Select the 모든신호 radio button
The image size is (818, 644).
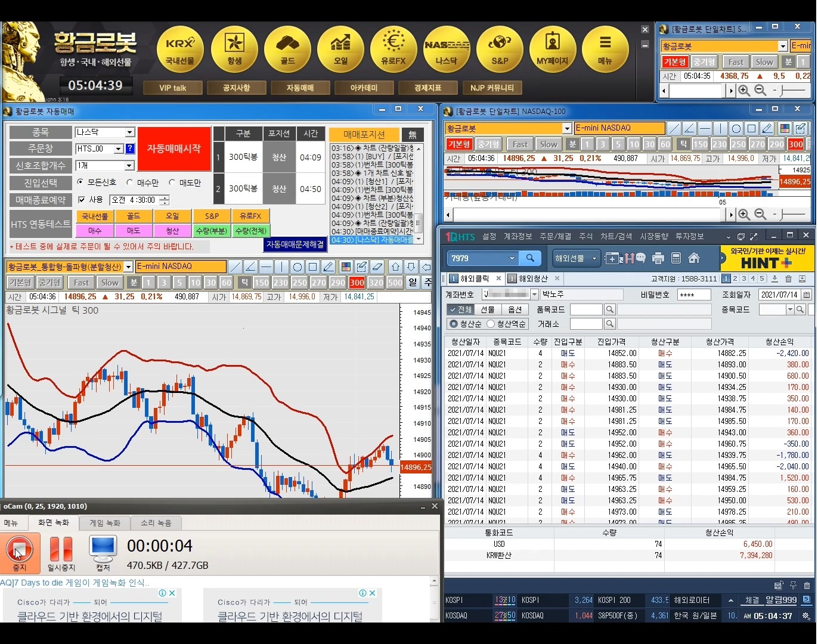[x=80, y=182]
